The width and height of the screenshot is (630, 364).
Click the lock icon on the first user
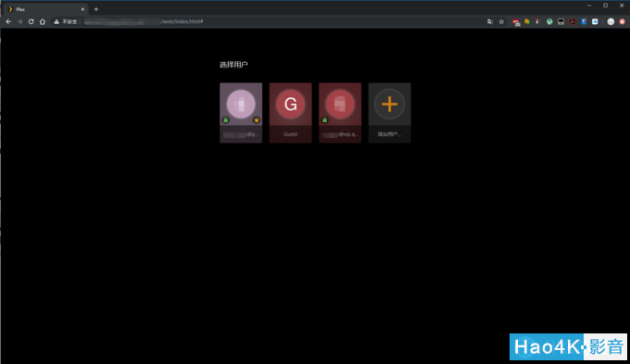226,120
